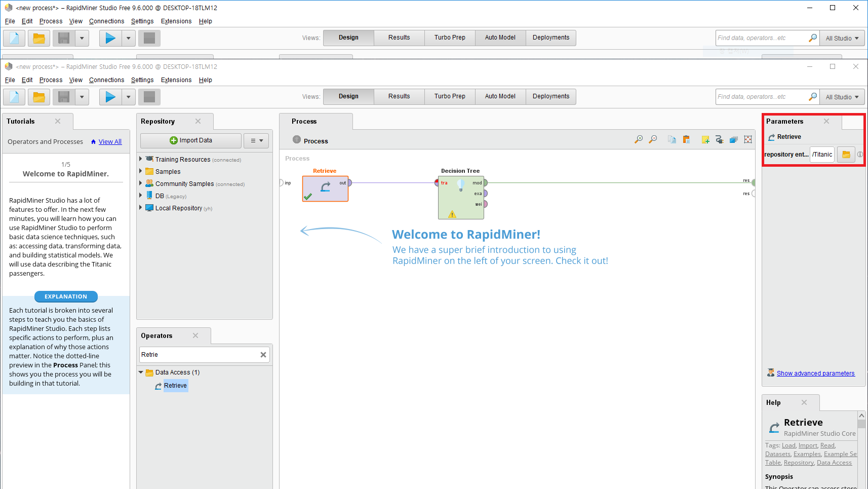Open Help menu in back window
The height and width of the screenshot is (489, 868).
point(205,21)
